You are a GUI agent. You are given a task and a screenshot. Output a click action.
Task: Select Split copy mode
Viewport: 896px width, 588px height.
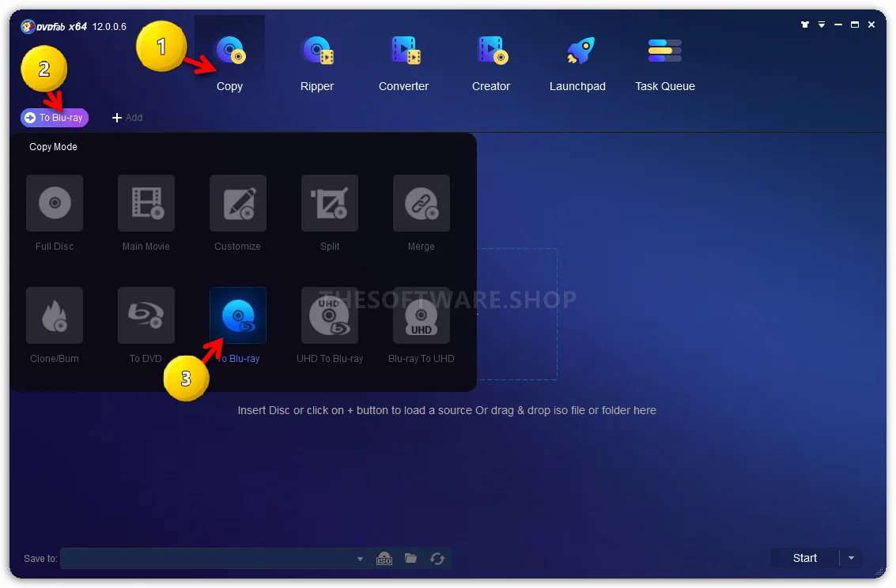330,203
